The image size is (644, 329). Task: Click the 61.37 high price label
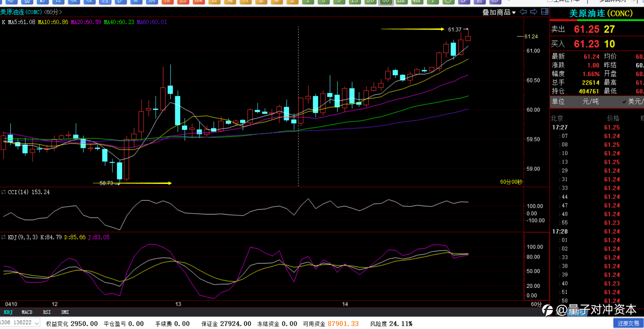click(455, 29)
